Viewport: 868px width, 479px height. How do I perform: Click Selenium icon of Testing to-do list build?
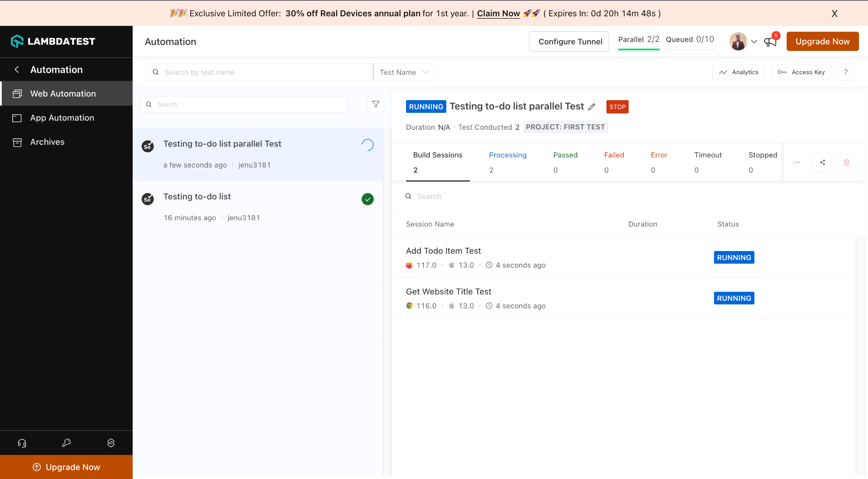click(147, 199)
